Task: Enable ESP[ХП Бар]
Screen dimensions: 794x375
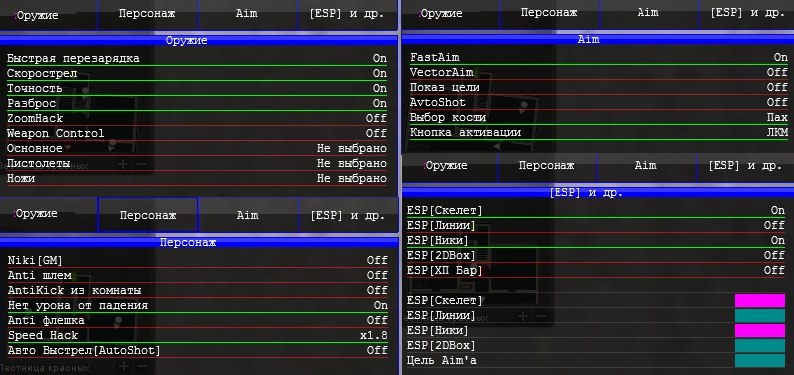Action: [596, 270]
